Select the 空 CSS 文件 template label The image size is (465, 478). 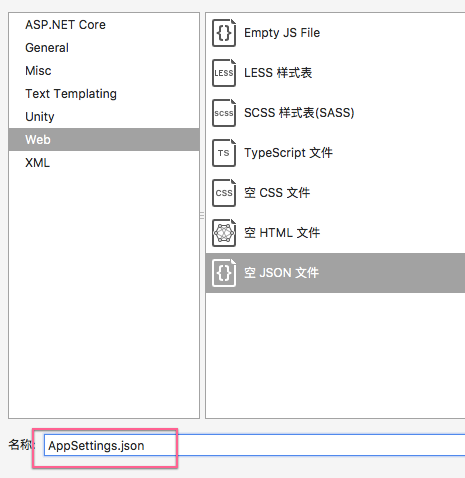[277, 193]
